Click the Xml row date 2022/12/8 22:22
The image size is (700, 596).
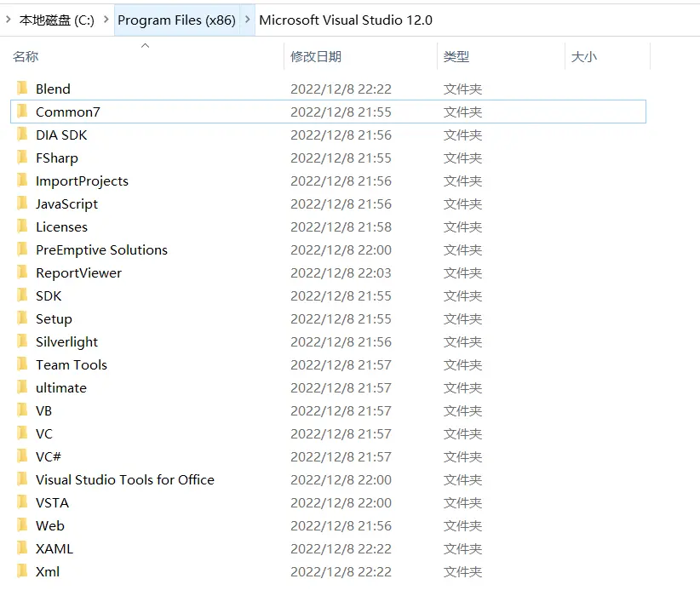point(341,572)
